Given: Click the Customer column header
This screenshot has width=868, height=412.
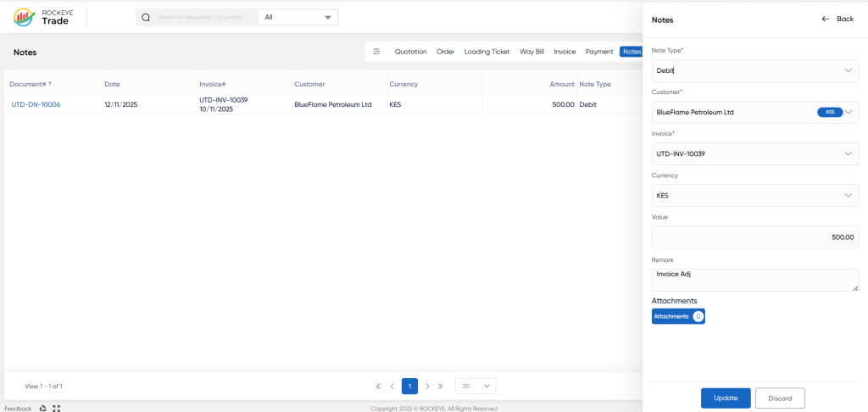Looking at the screenshot, I should click(x=309, y=84).
